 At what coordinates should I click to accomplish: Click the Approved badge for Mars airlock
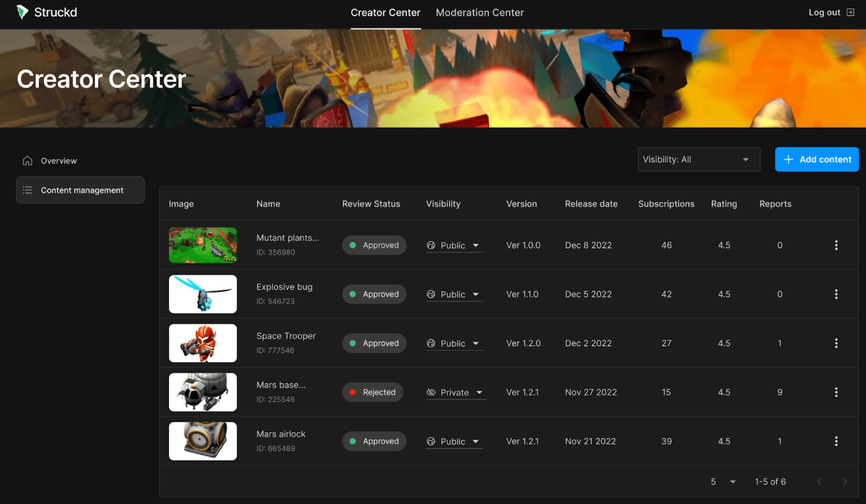pos(374,441)
